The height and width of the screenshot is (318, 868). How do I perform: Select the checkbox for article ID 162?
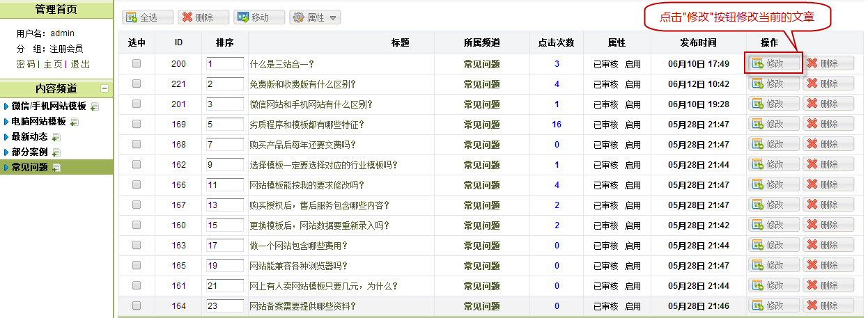137,164
